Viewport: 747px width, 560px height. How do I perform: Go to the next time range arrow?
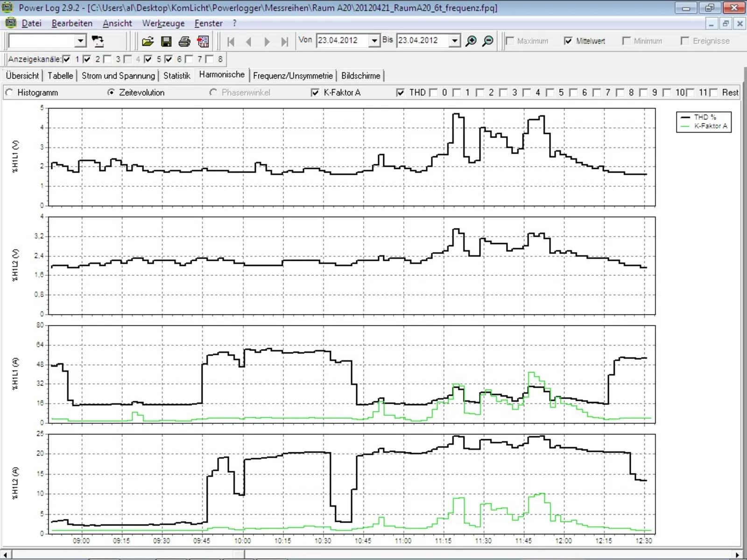point(267,42)
